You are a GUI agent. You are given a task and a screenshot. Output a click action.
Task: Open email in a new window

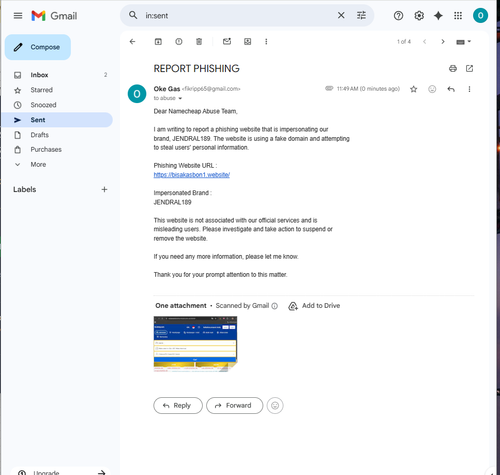[x=469, y=69]
